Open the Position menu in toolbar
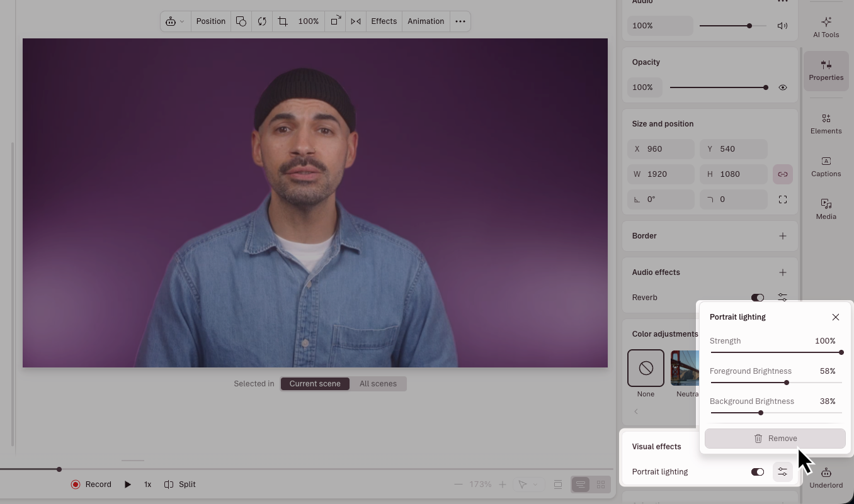854x504 pixels. coord(210,21)
